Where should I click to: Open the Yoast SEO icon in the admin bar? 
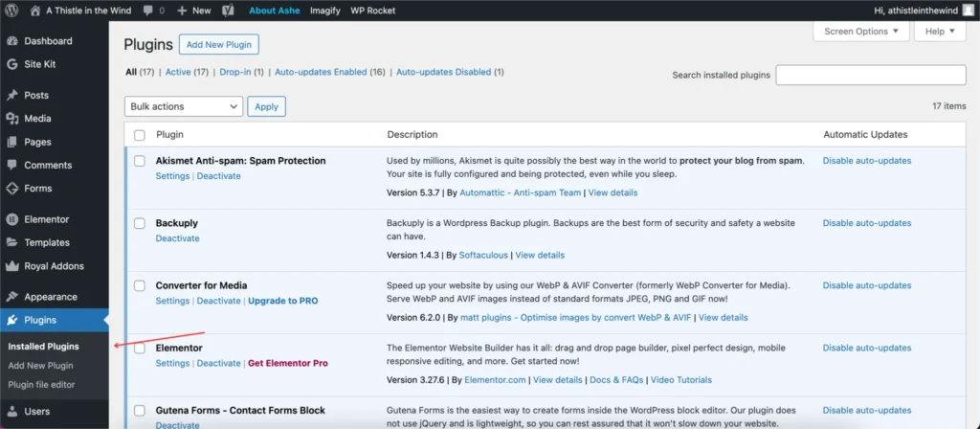(x=229, y=11)
